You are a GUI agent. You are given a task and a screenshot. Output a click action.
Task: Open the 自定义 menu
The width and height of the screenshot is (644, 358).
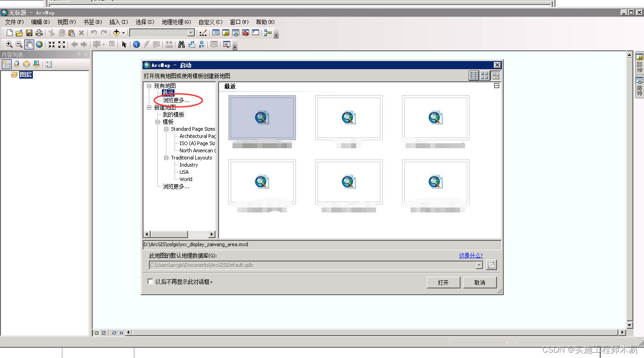point(210,22)
